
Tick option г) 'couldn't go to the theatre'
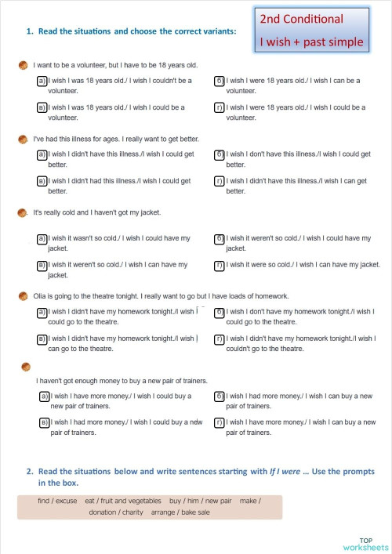click(220, 339)
